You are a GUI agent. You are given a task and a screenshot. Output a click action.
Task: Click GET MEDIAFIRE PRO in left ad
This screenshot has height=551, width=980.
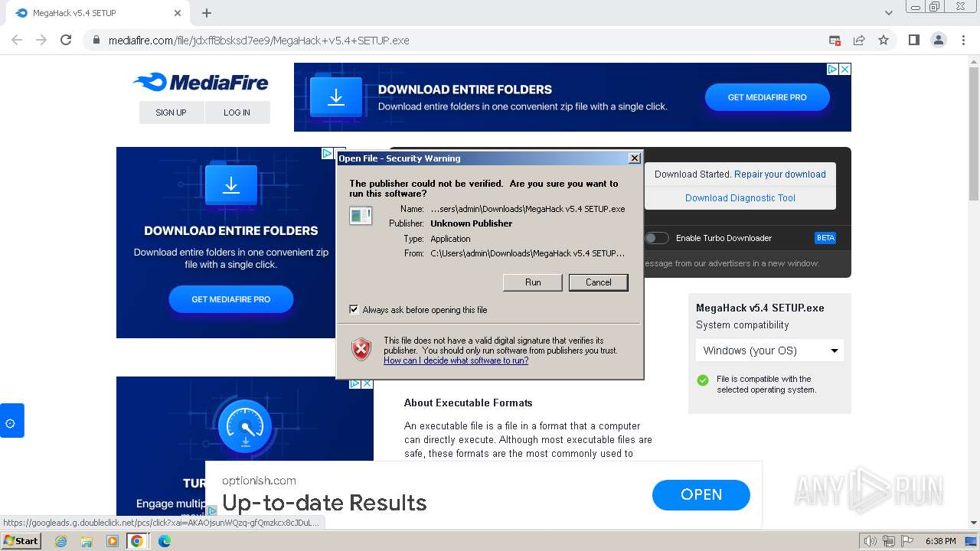(x=231, y=299)
